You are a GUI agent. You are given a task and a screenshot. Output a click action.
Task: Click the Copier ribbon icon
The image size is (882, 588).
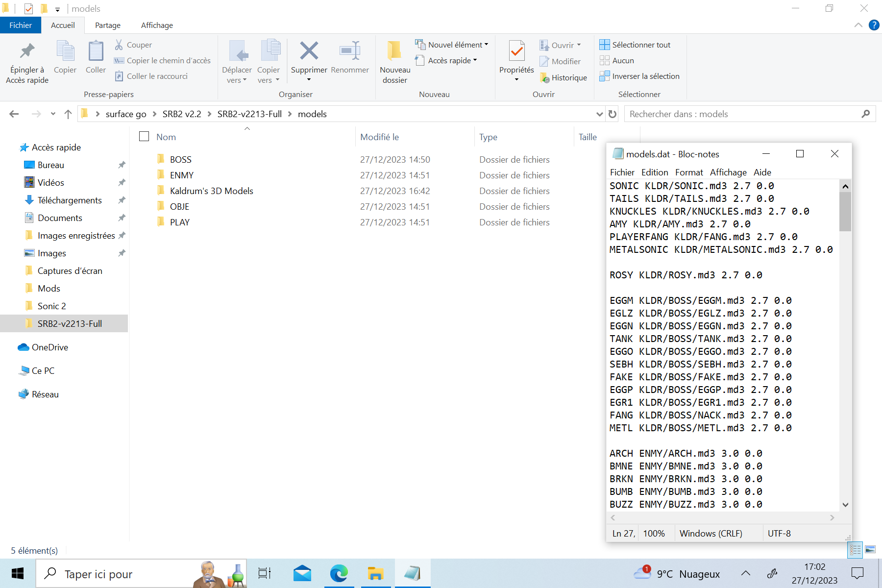pos(65,51)
